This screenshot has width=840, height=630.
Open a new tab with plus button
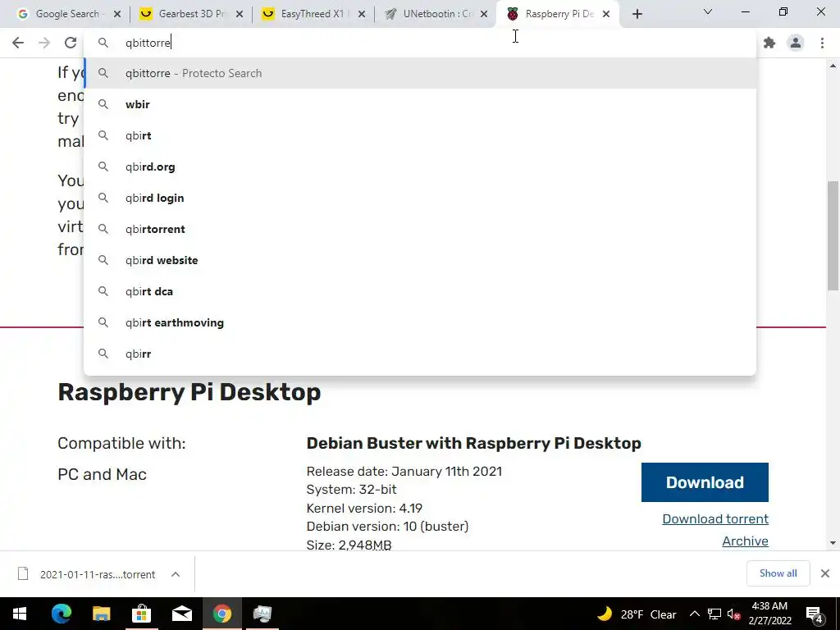tap(637, 15)
